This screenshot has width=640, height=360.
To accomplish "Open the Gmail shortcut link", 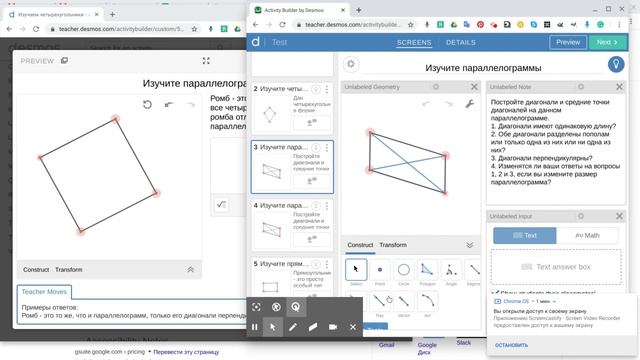I will (x=386, y=345).
